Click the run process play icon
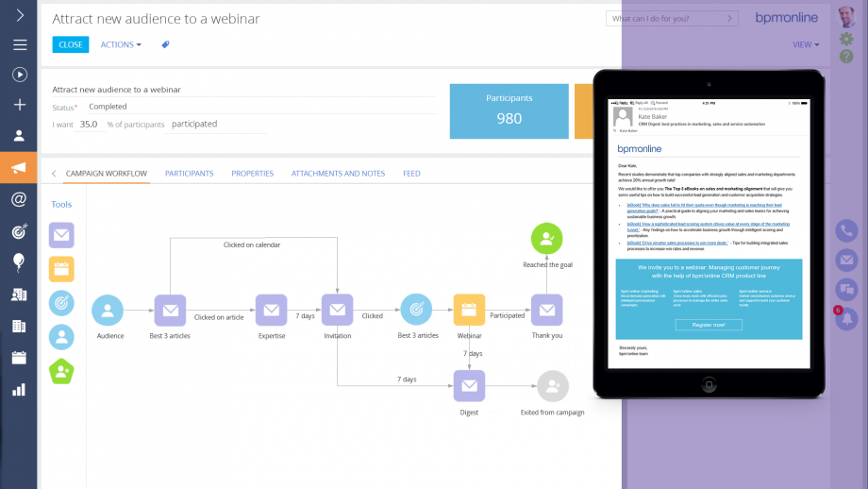Viewport: 868px width, 489px height. (x=19, y=75)
